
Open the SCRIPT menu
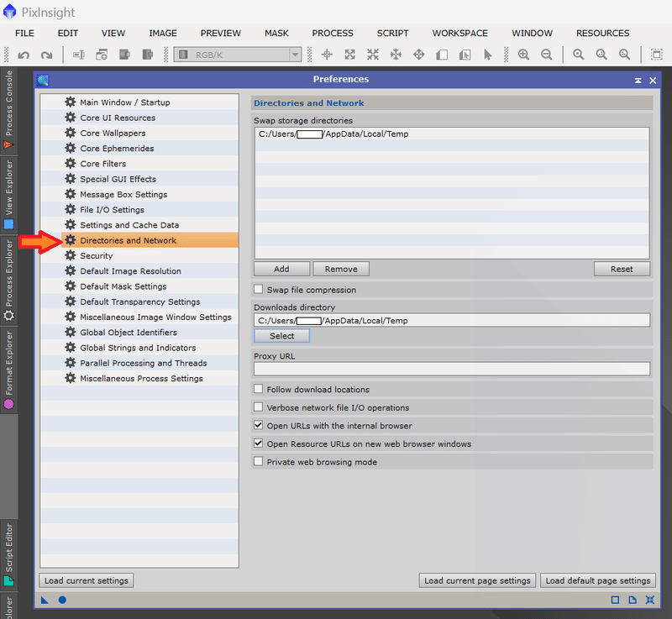(x=392, y=33)
